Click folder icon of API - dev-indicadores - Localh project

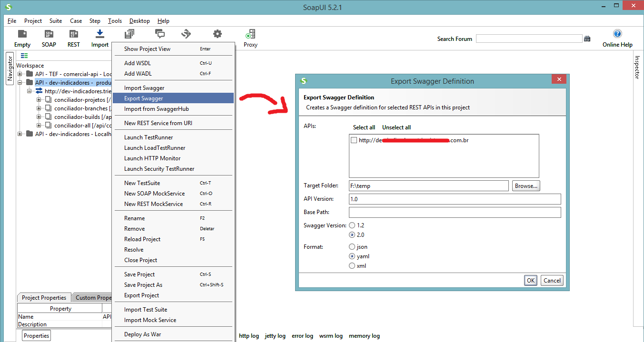pos(30,134)
